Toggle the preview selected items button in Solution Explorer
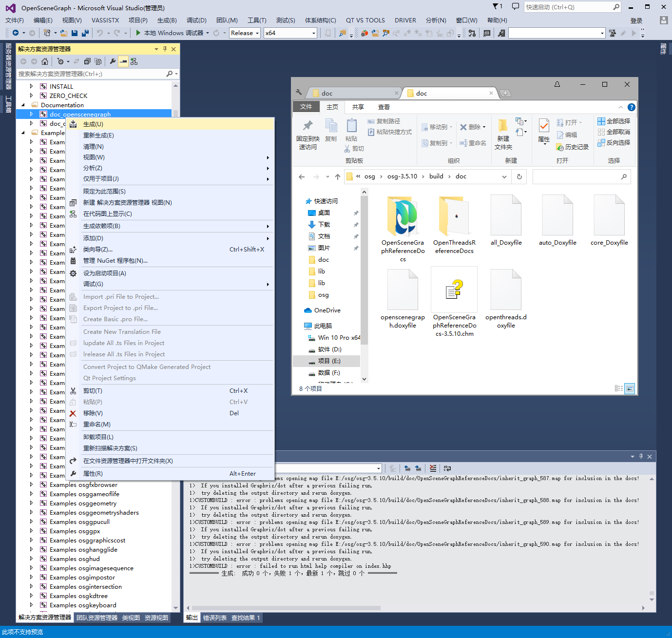This screenshot has width=672, height=638. [123, 61]
